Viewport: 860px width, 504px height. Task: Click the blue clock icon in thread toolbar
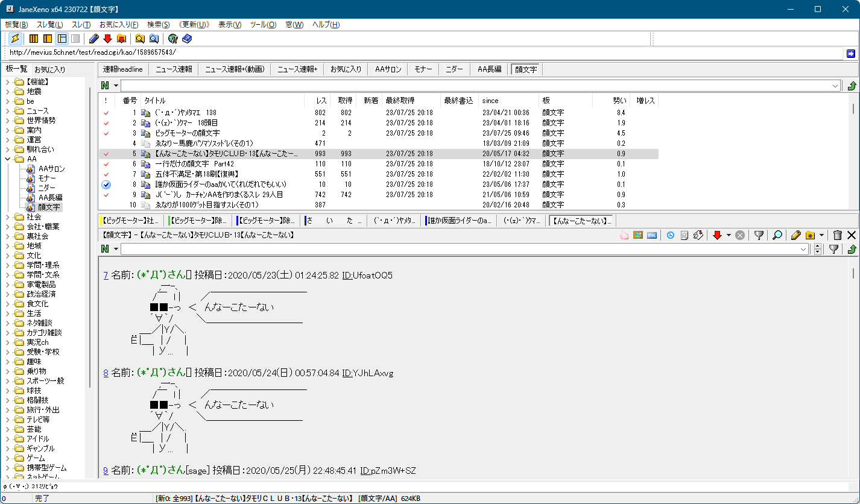click(670, 235)
